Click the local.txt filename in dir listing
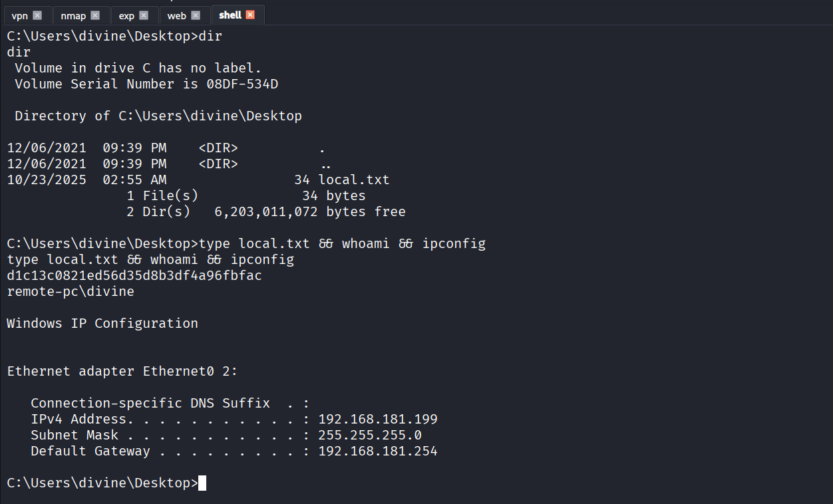This screenshot has width=833, height=504. click(354, 180)
